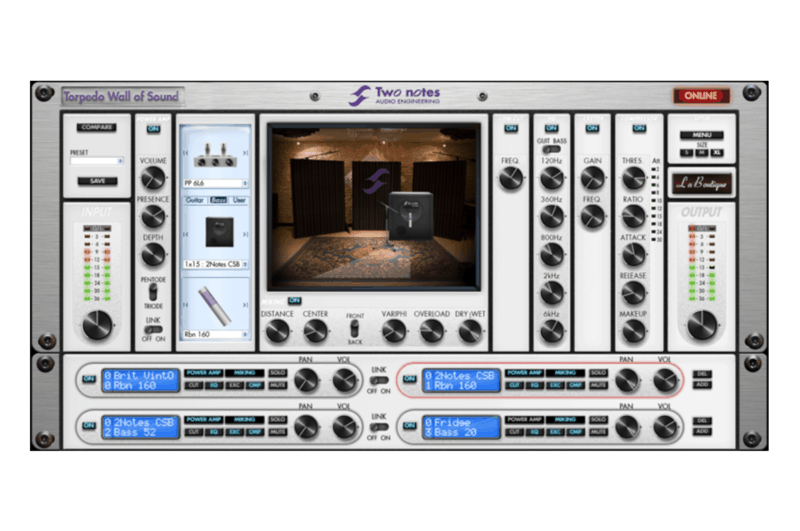Viewport: 800px width, 531px height.
Task: Click the cabinet in the studio room view
Action: coord(411,215)
